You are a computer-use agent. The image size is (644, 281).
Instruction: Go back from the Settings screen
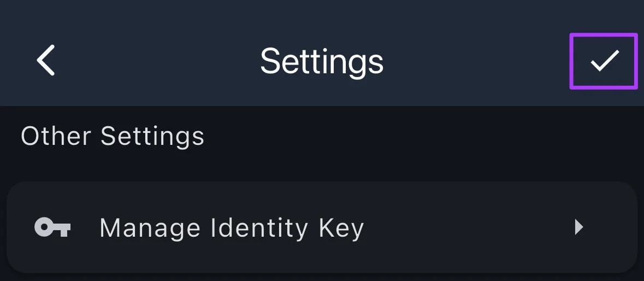pyautogui.click(x=46, y=60)
